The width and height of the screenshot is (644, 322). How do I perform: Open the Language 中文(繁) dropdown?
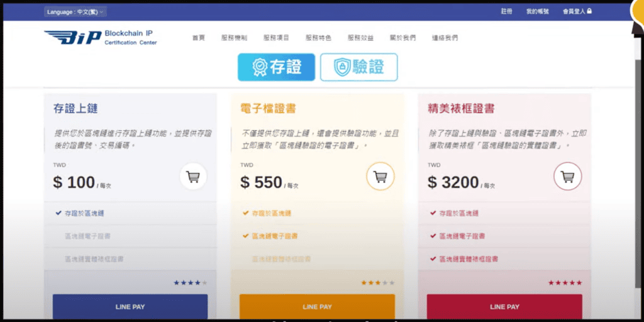75,11
